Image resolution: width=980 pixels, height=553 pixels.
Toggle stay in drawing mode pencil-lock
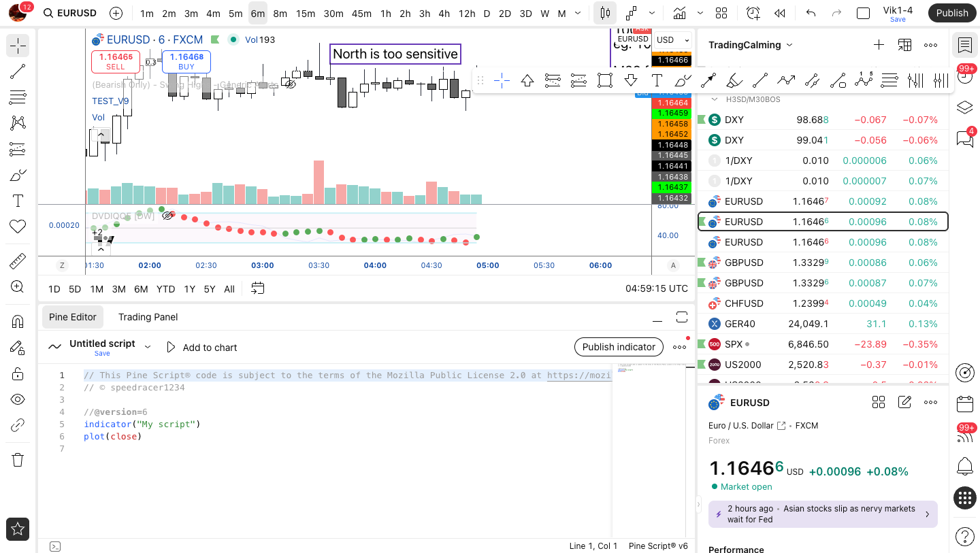point(18,348)
